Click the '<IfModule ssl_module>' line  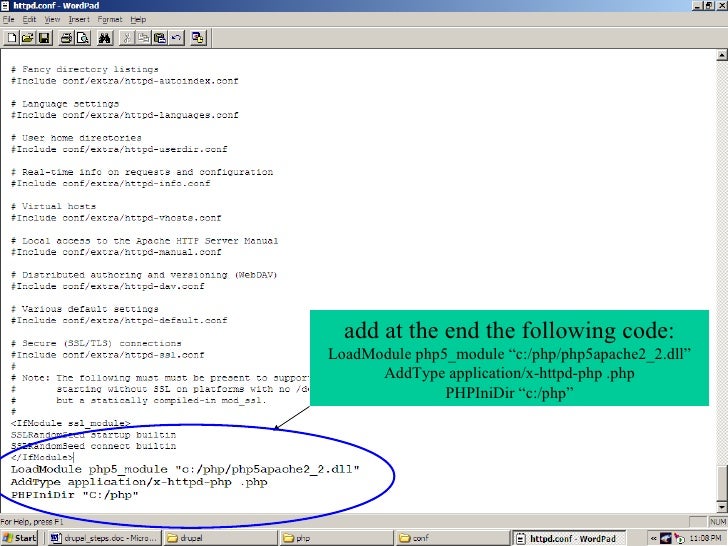click(x=71, y=423)
